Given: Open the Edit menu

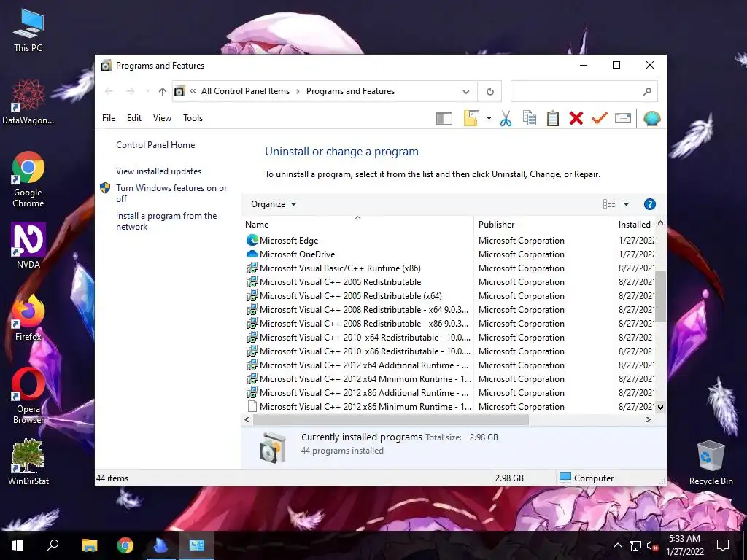Looking at the screenshot, I should 134,118.
